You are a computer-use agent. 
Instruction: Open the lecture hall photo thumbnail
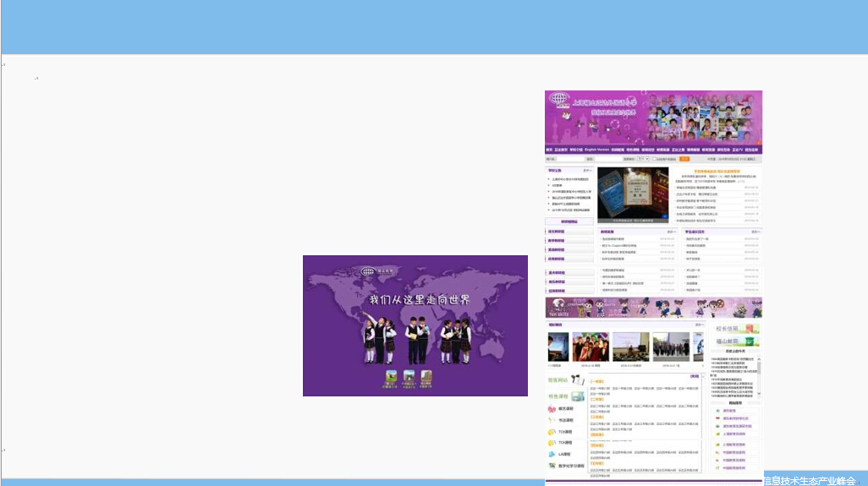click(630, 347)
